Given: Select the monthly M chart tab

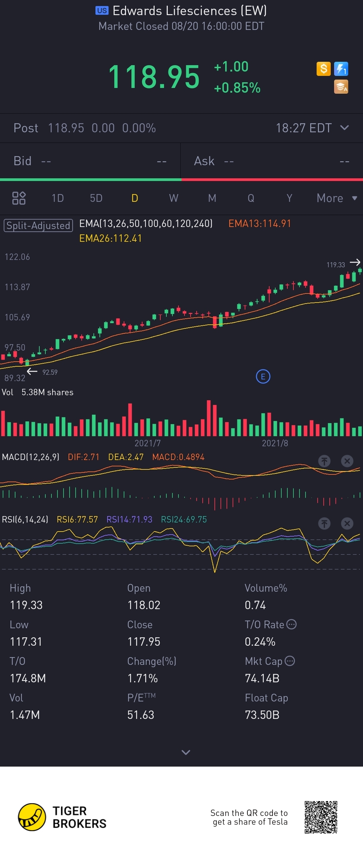Looking at the screenshot, I should point(212,198).
